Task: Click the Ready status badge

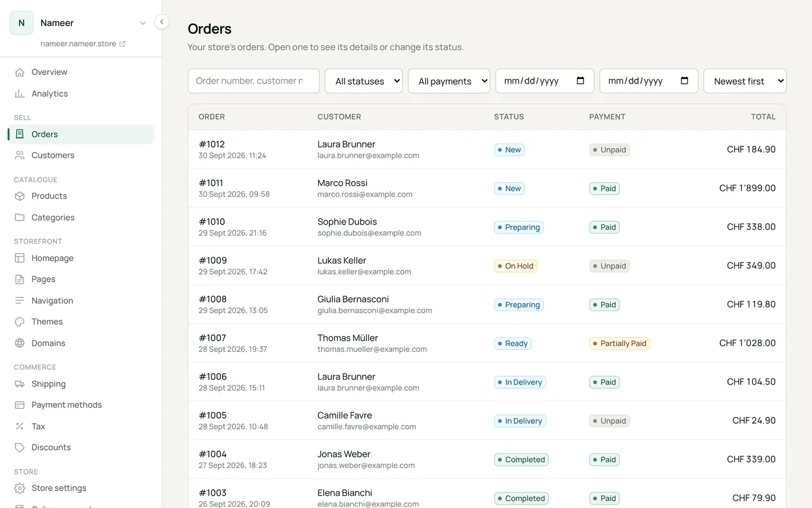Action: pyautogui.click(x=513, y=343)
